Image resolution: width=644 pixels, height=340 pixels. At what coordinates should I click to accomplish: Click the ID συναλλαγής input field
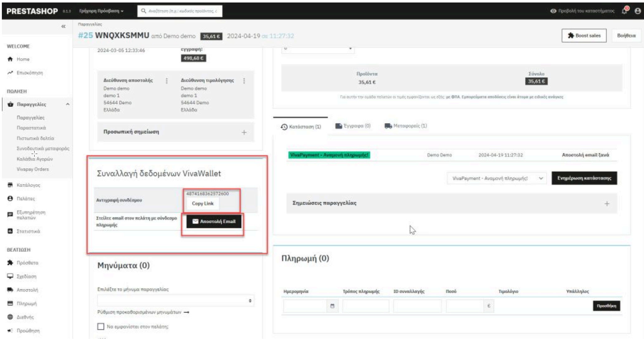coord(417,306)
